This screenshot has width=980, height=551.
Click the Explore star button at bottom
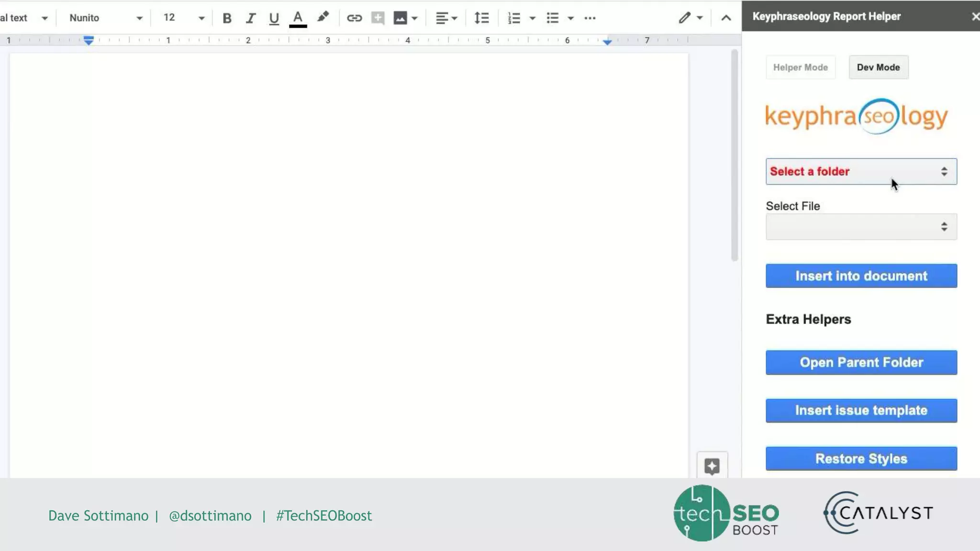point(712,466)
